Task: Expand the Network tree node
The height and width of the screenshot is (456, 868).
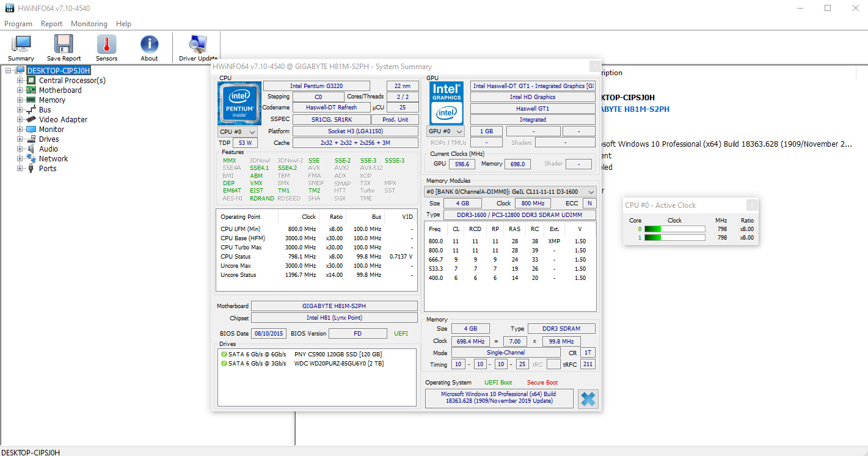Action: (20, 158)
